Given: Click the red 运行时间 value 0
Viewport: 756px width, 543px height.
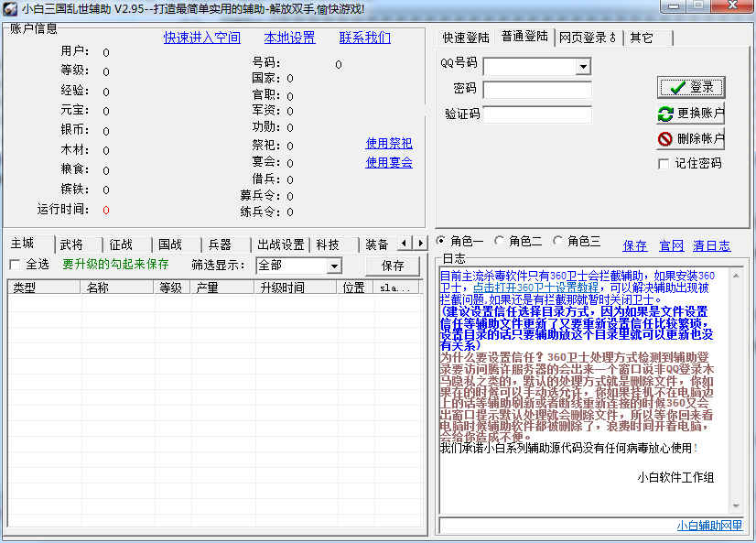Looking at the screenshot, I should [x=106, y=211].
